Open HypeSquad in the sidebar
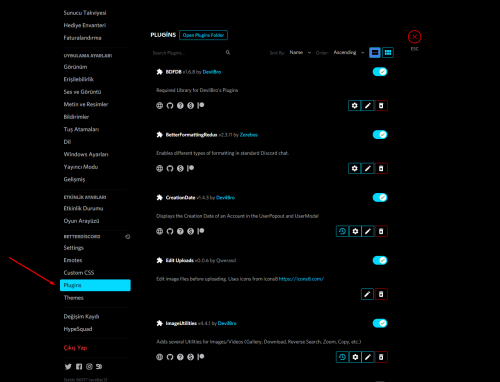 point(95,329)
